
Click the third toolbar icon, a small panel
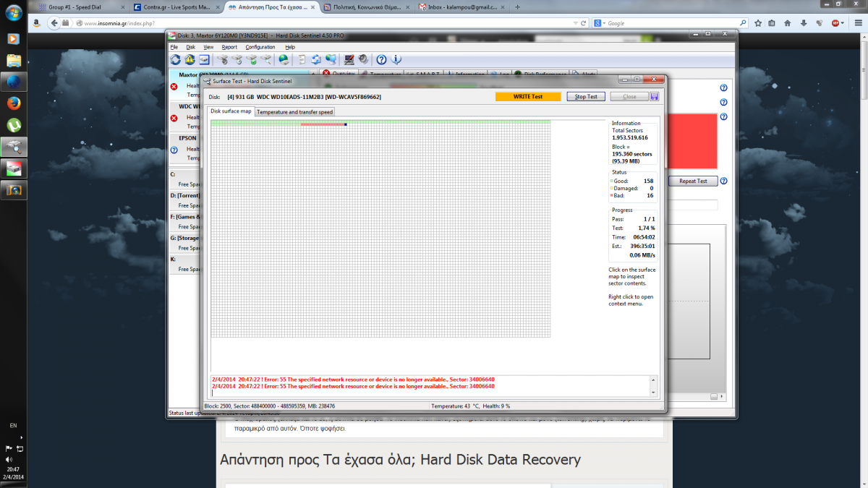(x=204, y=59)
